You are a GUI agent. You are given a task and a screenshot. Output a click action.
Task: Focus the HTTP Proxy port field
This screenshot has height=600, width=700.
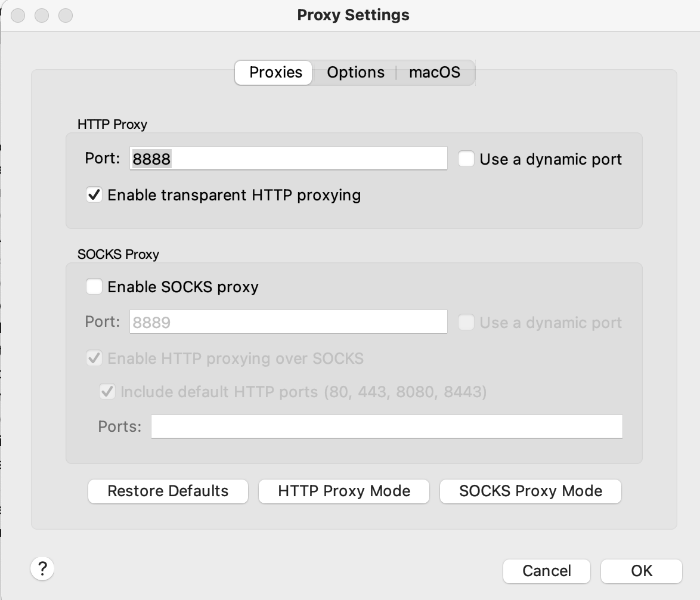(289, 159)
